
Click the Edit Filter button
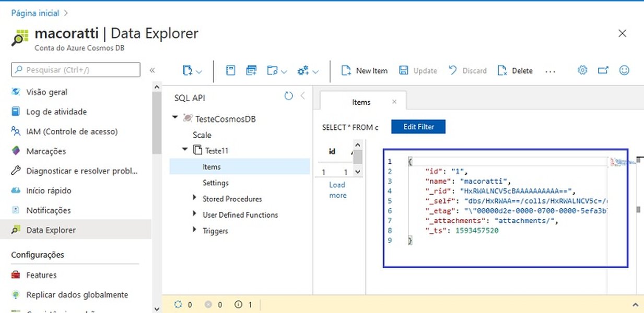pyautogui.click(x=418, y=127)
